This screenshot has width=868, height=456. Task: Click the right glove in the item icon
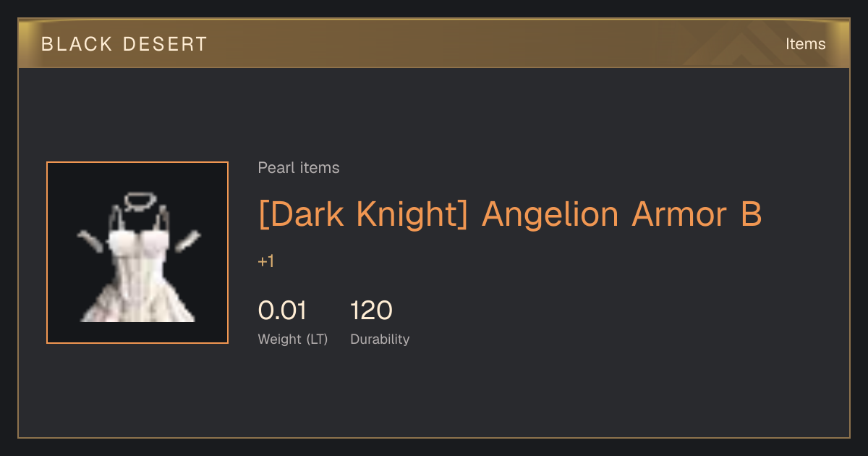pyautogui.click(x=187, y=241)
